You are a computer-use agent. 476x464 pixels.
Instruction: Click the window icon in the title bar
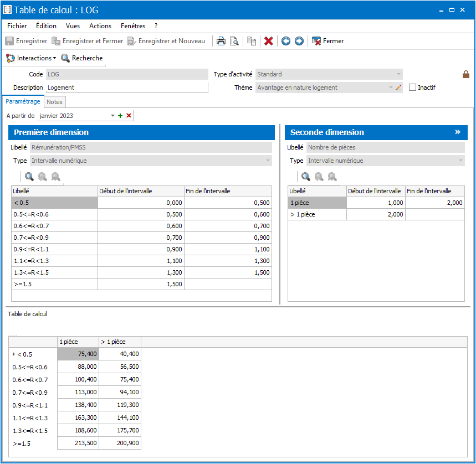pyautogui.click(x=7, y=10)
